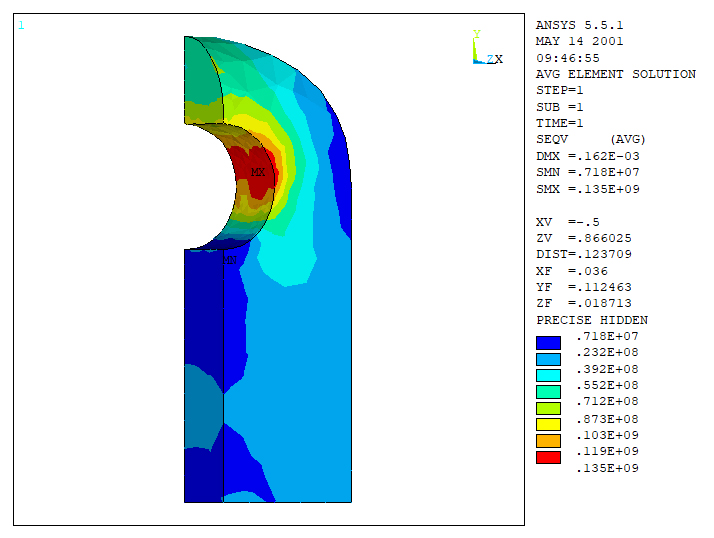Click the XV =-.5 value
The height and width of the screenshot is (538, 714).
pos(567,222)
